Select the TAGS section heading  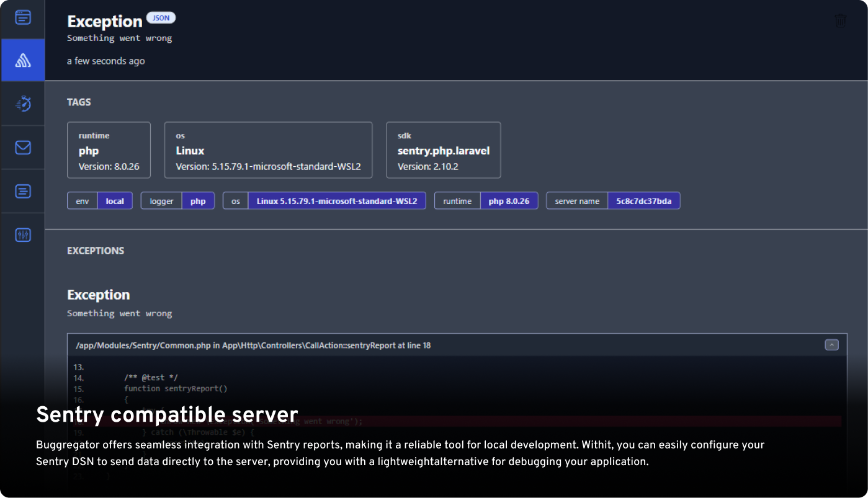point(79,102)
